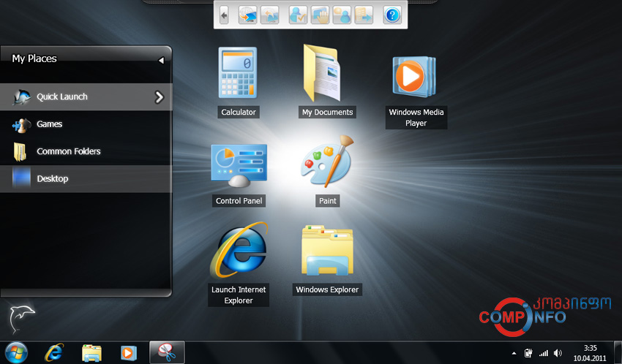Viewport: 622px width, 364px height.
Task: Open the My Documents folder icon
Action: pos(322,73)
